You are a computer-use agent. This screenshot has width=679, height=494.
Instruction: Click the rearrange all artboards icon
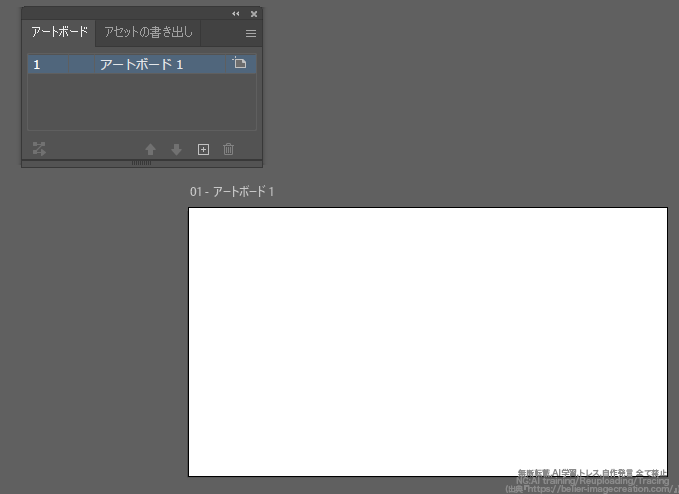39,149
